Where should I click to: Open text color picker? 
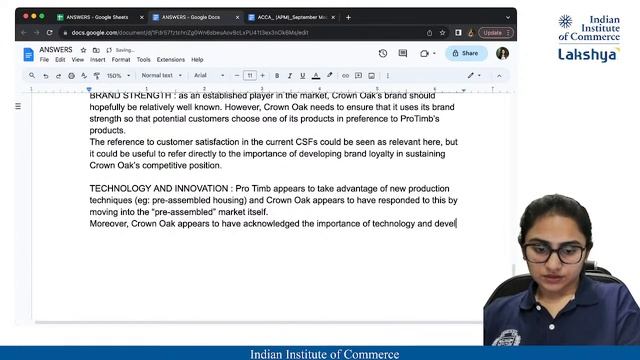(x=316, y=76)
